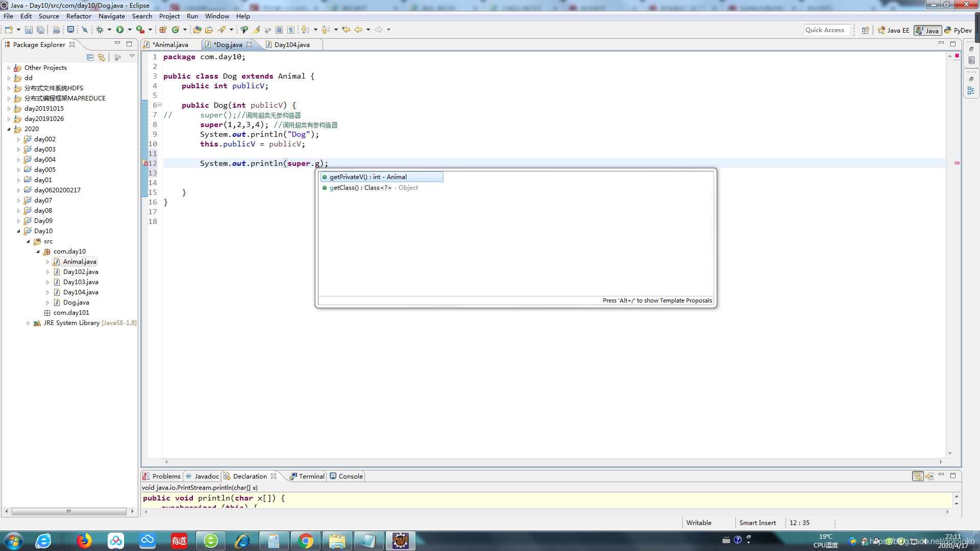The height and width of the screenshot is (551, 980).
Task: Collapse the 2020 working set node
Action: (9, 129)
